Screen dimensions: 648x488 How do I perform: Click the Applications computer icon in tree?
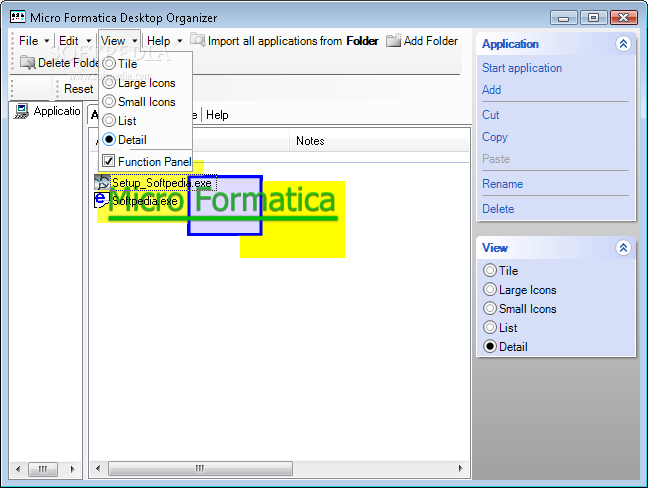pos(21,111)
